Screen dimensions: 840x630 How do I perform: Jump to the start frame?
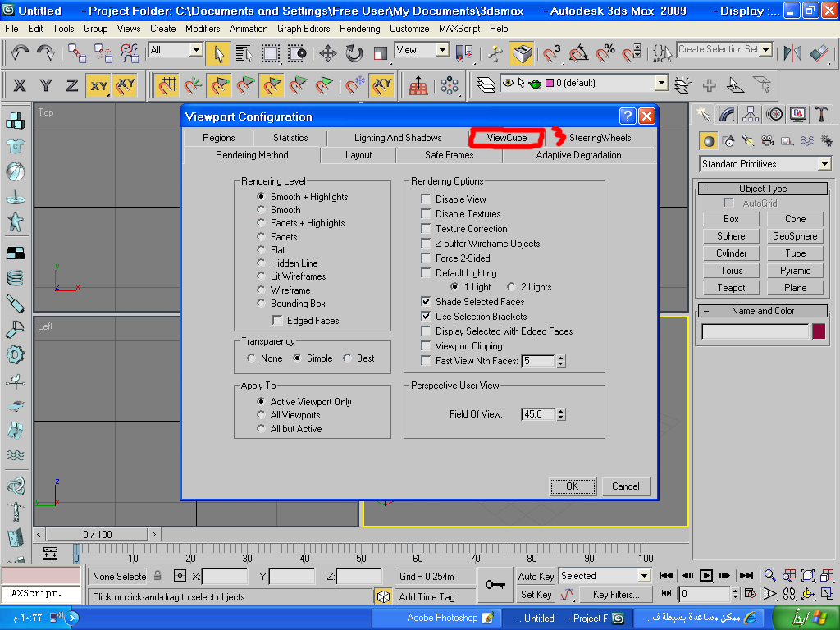click(x=666, y=576)
